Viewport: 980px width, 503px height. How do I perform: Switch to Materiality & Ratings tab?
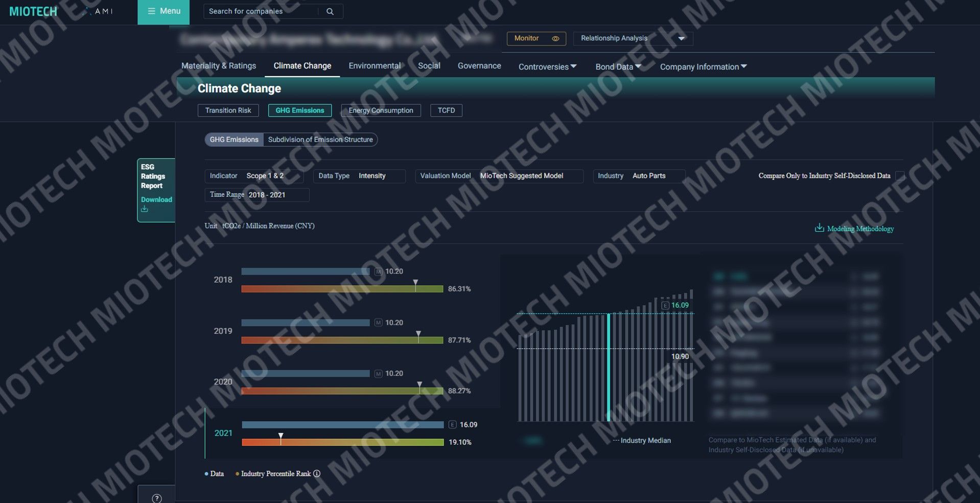(219, 66)
